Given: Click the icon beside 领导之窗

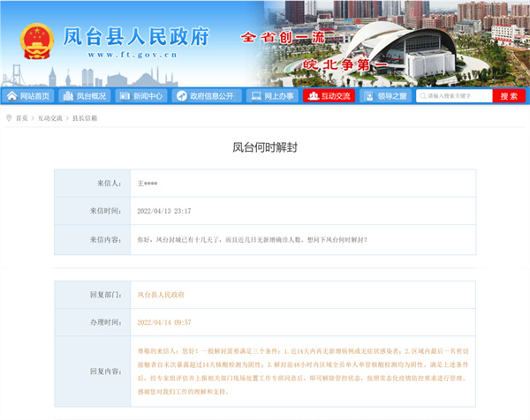Looking at the screenshot, I should pos(367,96).
